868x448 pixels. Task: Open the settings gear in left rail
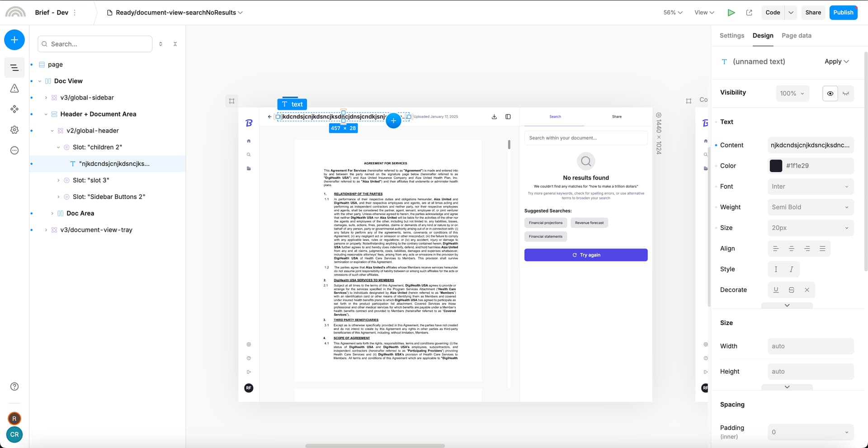(x=14, y=130)
